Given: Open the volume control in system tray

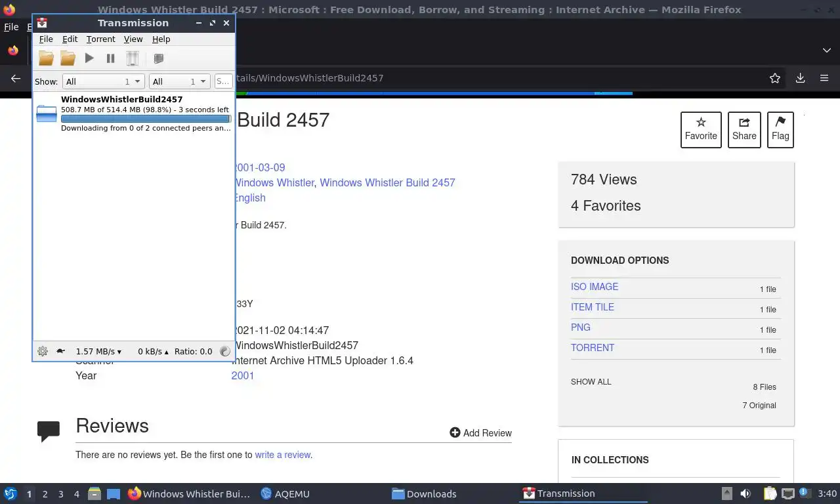Looking at the screenshot, I should tap(745, 493).
